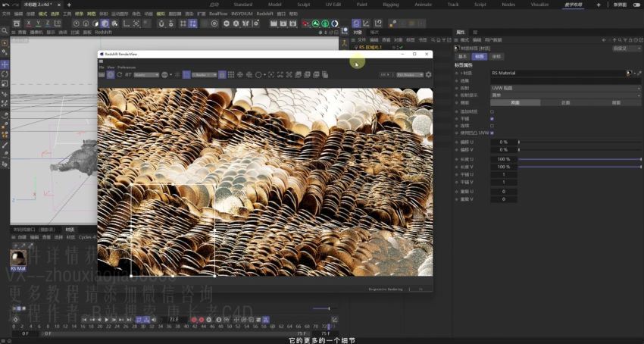Viewport: 644px width, 344px height.
Task: Select the 正面 side option
Action: 565,103
